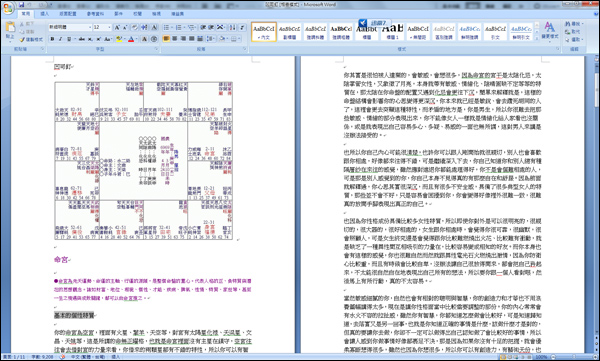Open the 版面配置 ribbon tab
This screenshot has width=600, height=361.
click(68, 14)
